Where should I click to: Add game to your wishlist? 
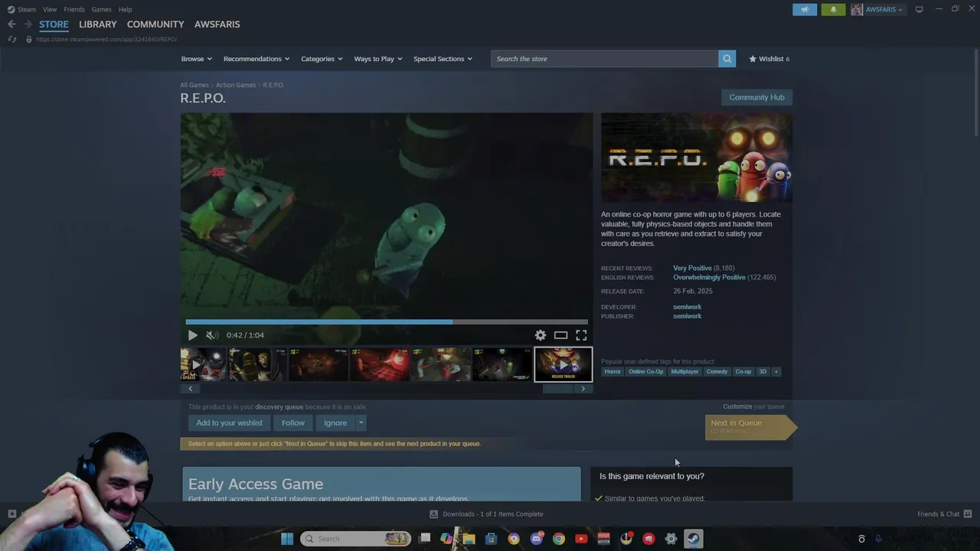(x=229, y=422)
